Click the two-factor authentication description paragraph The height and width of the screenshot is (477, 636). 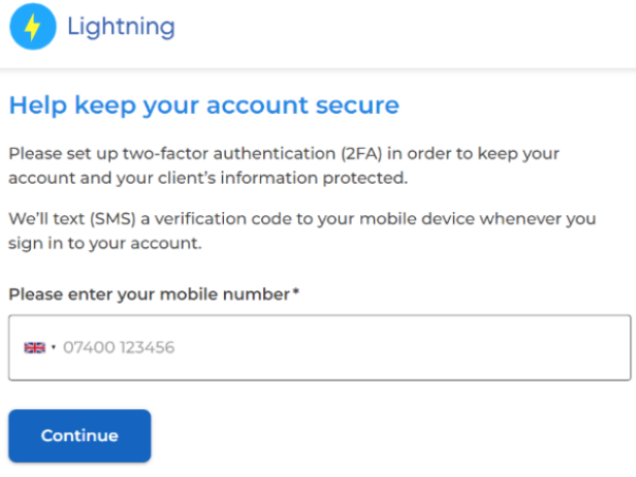point(284,166)
